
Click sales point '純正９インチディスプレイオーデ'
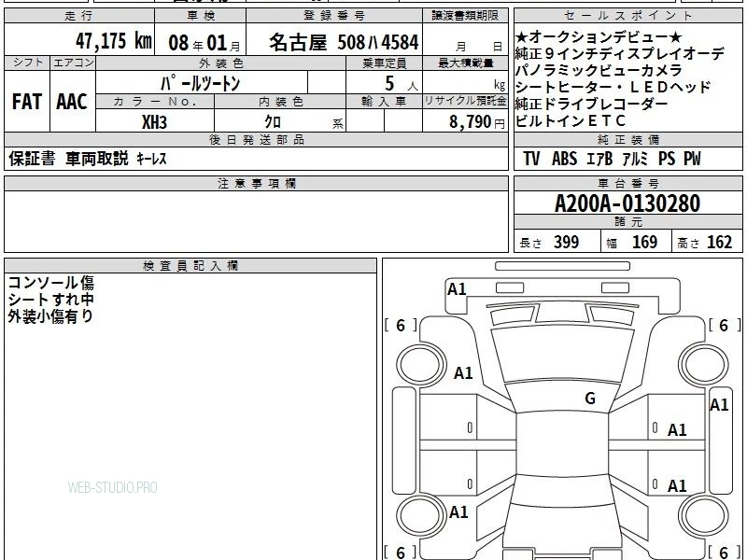pos(620,54)
